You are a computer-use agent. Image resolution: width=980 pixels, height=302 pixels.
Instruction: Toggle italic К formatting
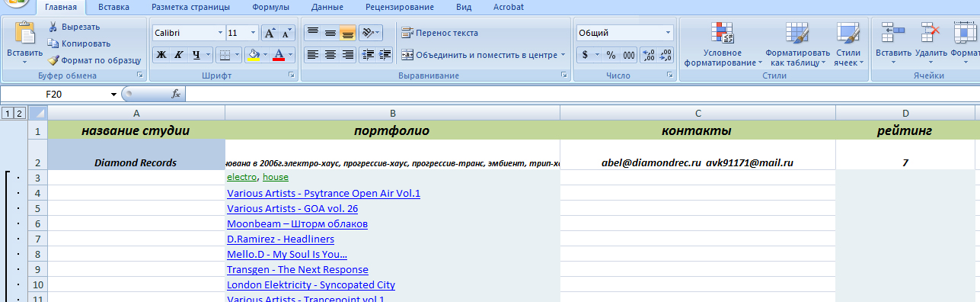178,55
